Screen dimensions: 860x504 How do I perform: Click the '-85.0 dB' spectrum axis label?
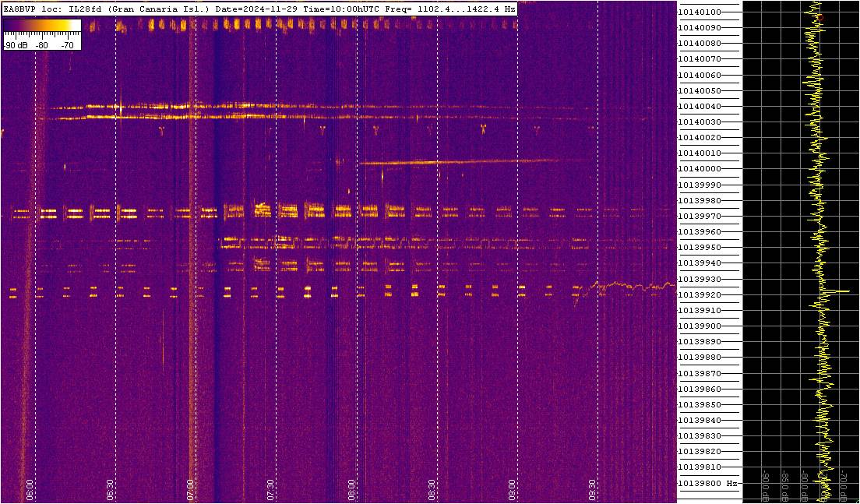tap(785, 485)
